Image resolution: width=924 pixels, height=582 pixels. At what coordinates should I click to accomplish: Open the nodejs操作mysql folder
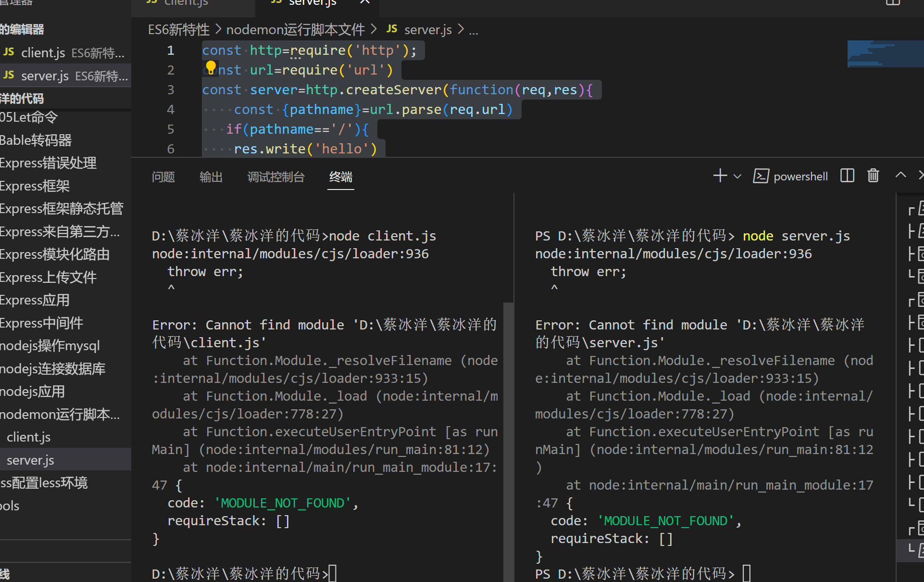point(65,345)
